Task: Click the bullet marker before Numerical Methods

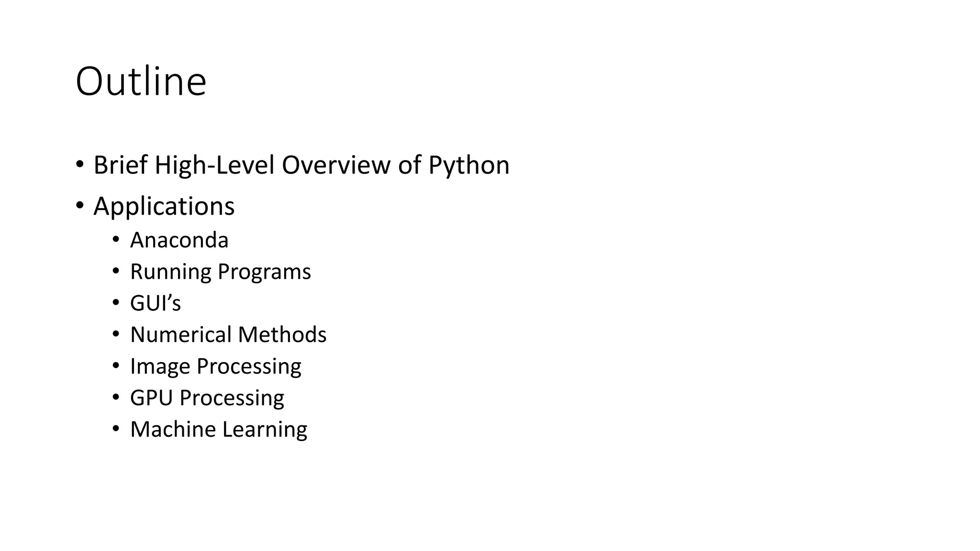Action: click(116, 334)
